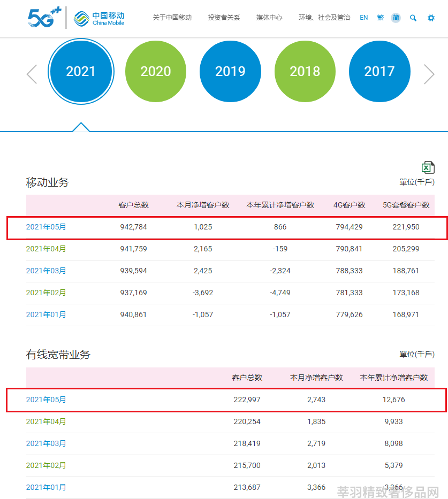Click the 移动业务 section heading
The height and width of the screenshot is (499, 448).
pos(48,182)
